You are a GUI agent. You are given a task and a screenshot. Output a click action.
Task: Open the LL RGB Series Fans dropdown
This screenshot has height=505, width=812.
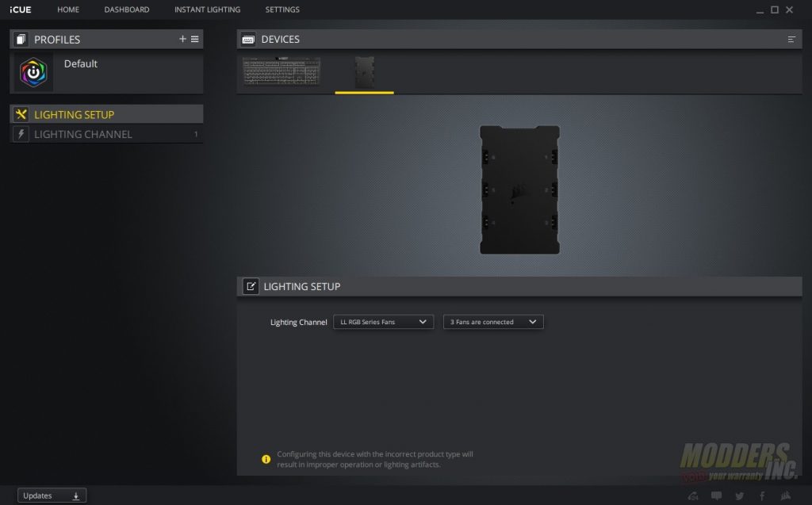coord(383,322)
